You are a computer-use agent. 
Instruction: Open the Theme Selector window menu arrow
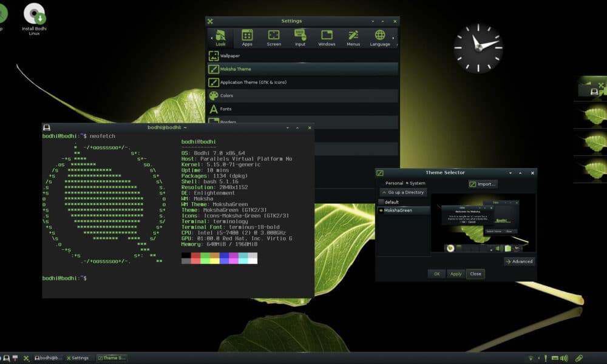coord(510,173)
